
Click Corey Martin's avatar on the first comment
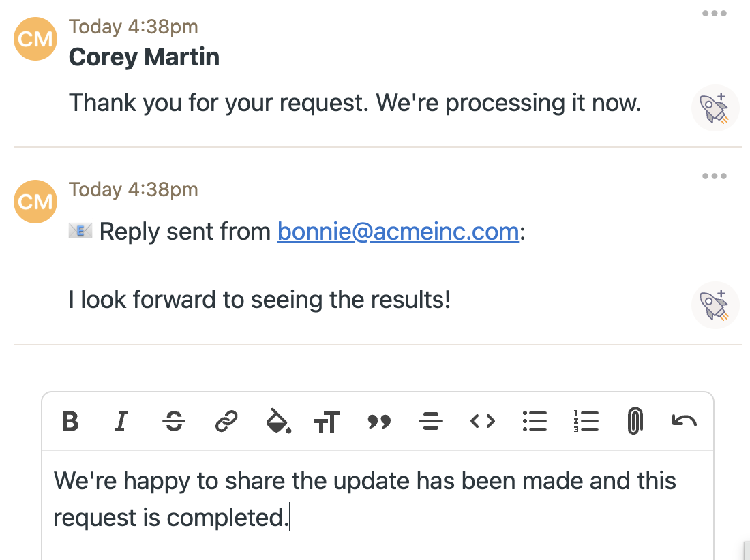click(x=35, y=39)
